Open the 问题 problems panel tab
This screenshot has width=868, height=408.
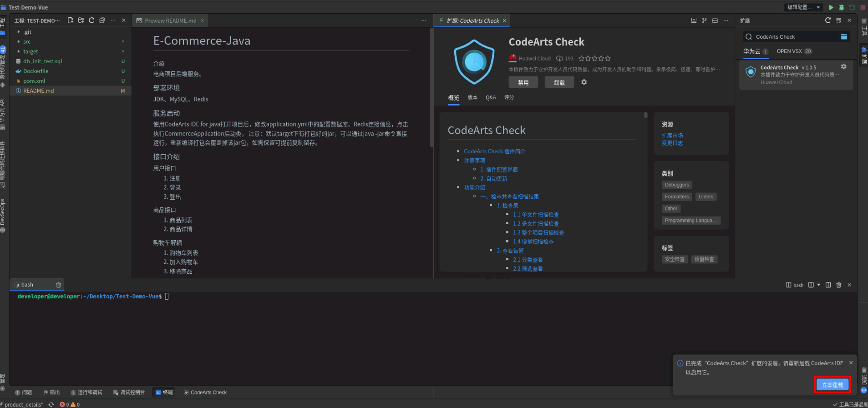[x=24, y=393]
